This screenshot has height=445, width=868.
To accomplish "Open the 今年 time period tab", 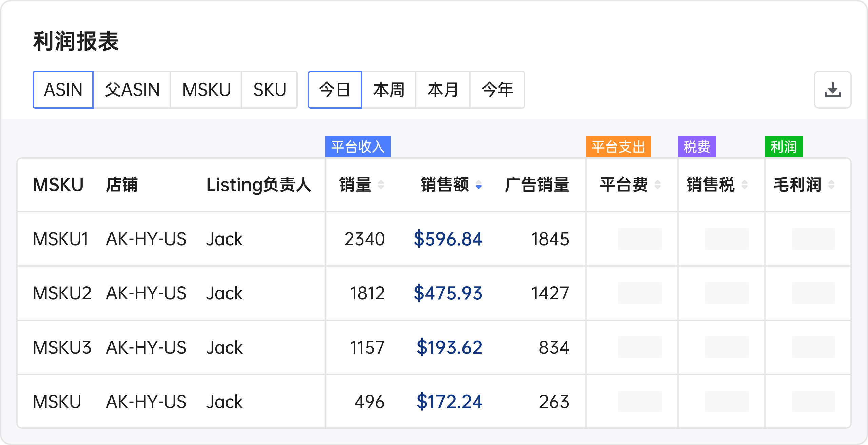I will (x=497, y=90).
